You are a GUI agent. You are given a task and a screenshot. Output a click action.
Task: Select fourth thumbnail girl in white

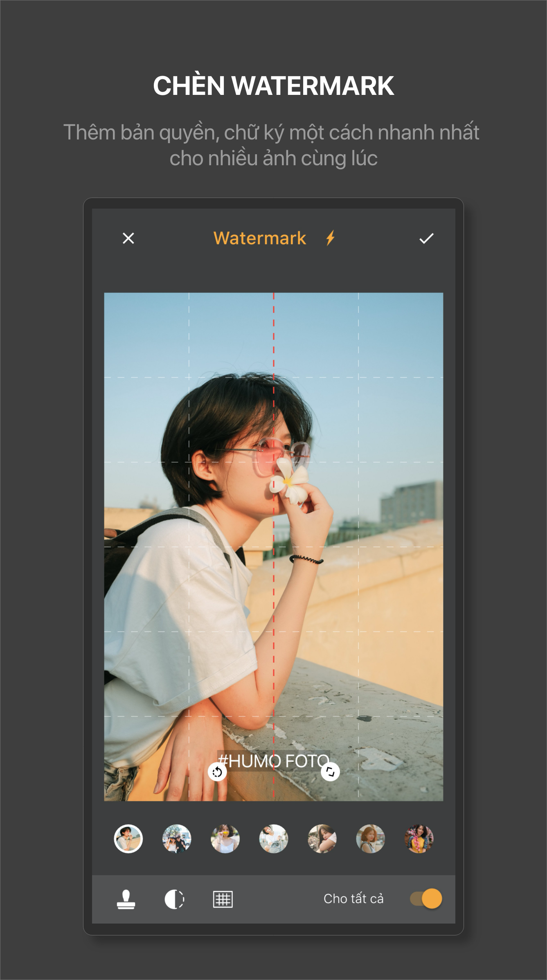click(274, 839)
